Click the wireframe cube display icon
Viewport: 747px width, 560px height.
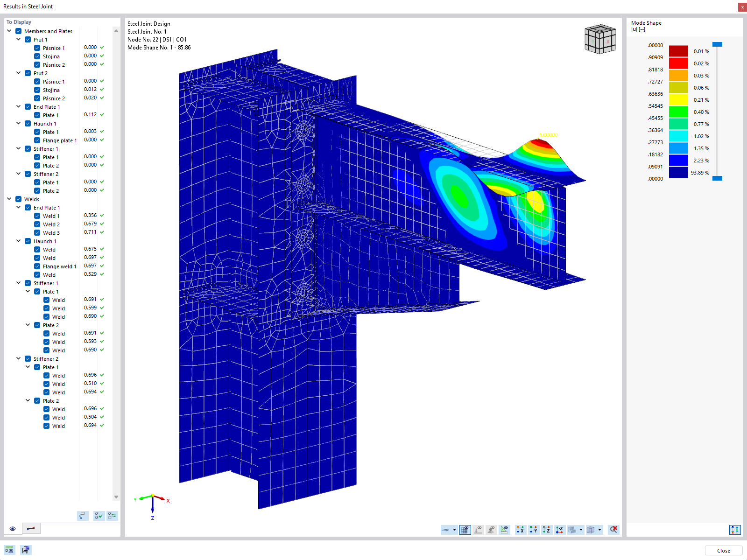point(591,530)
